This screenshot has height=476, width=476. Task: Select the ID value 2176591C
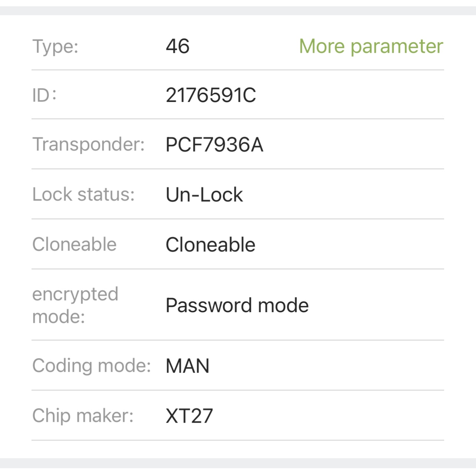click(x=211, y=95)
